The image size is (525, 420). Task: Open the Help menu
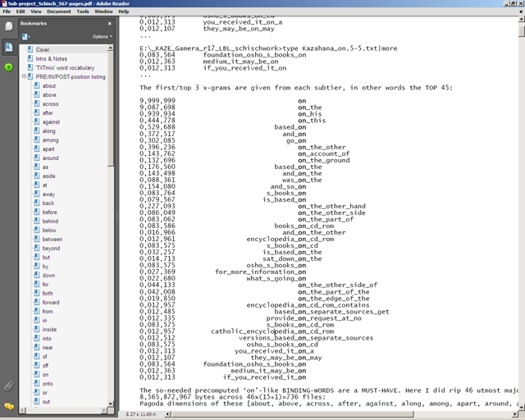(124, 11)
